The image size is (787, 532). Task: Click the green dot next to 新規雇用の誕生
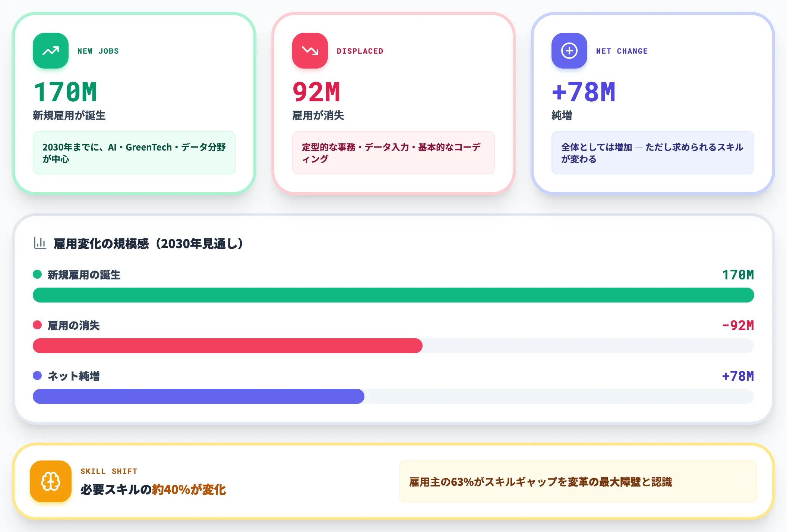[x=37, y=275]
